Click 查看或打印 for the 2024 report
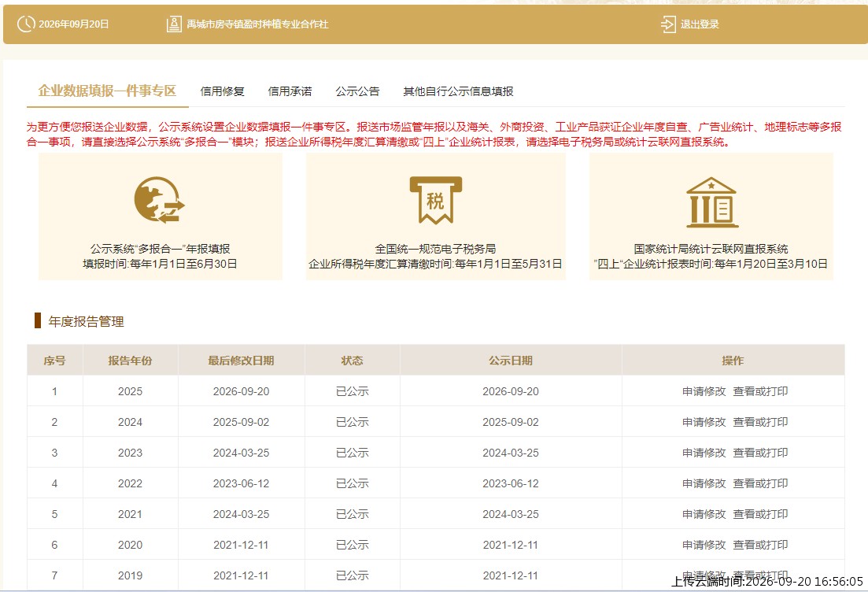 click(760, 422)
